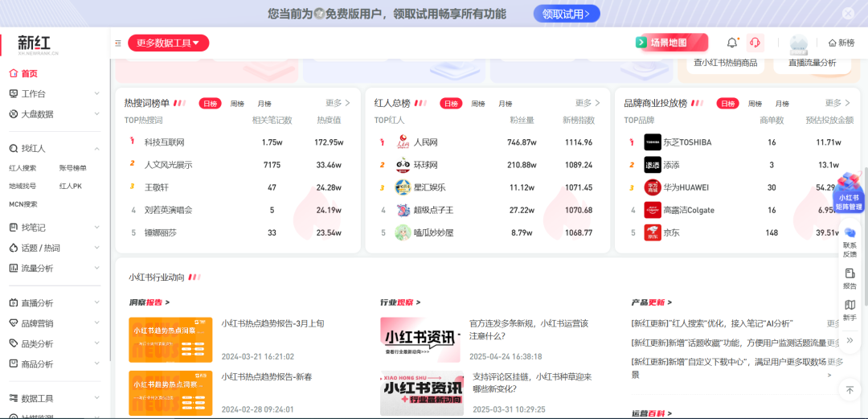868x419 pixels.
Task: Collapse sidebar with the menu fold icon
Action: click(x=118, y=43)
